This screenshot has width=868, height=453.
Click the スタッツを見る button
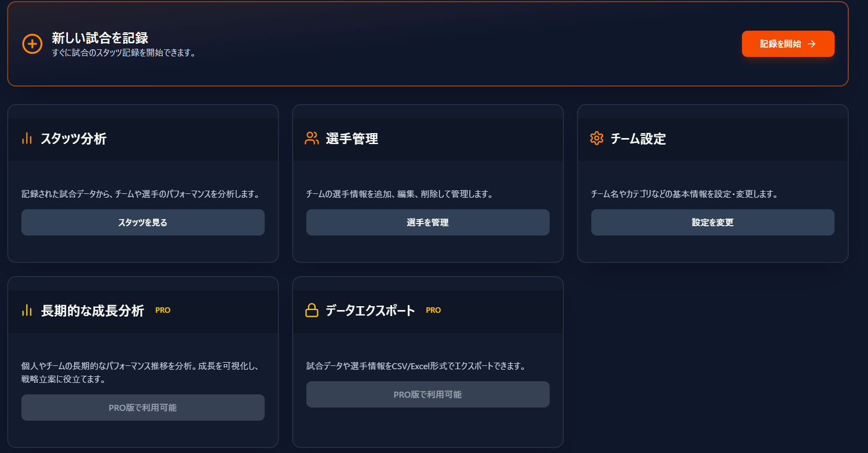pos(142,222)
